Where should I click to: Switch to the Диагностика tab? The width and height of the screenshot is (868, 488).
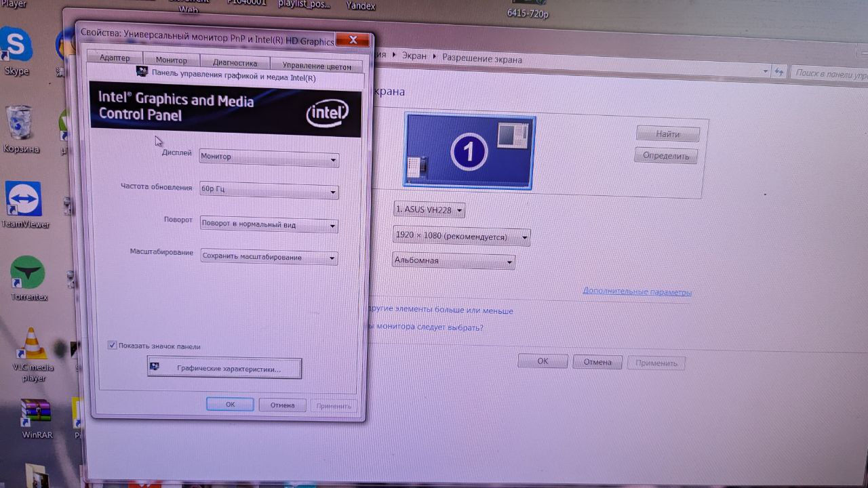point(235,62)
